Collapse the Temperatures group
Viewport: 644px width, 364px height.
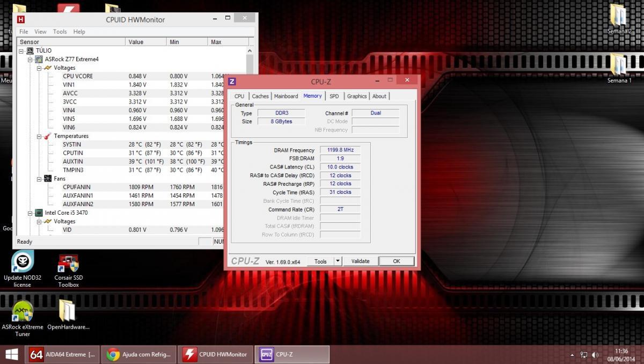pos(39,136)
